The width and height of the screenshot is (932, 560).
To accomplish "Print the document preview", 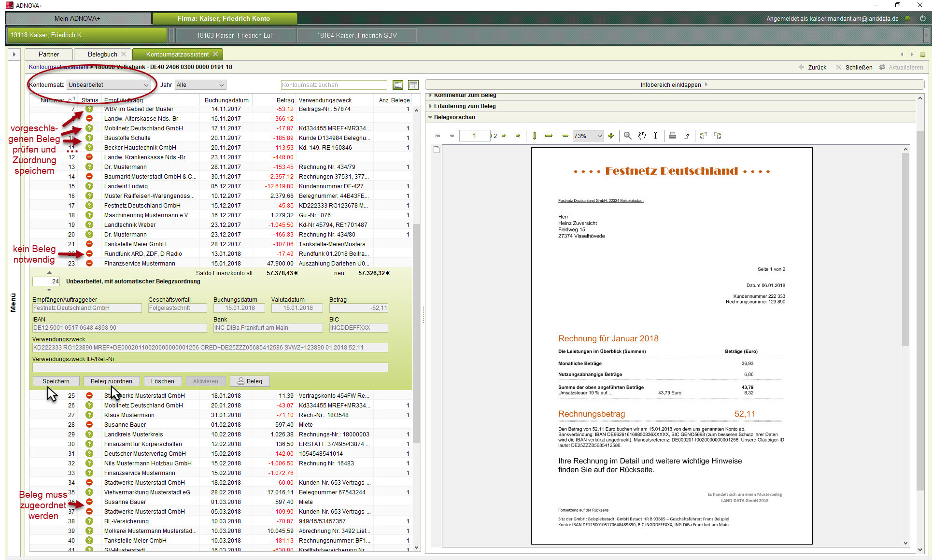I will pos(673,136).
